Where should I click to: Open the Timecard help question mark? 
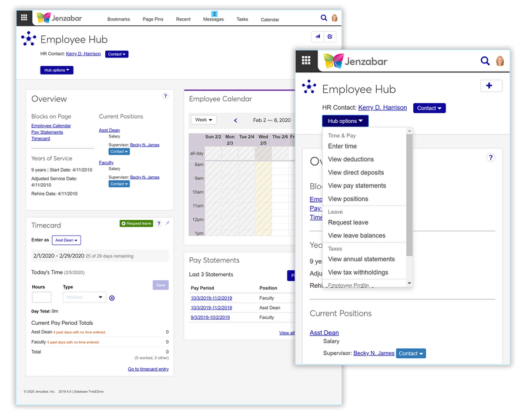pyautogui.click(x=159, y=223)
